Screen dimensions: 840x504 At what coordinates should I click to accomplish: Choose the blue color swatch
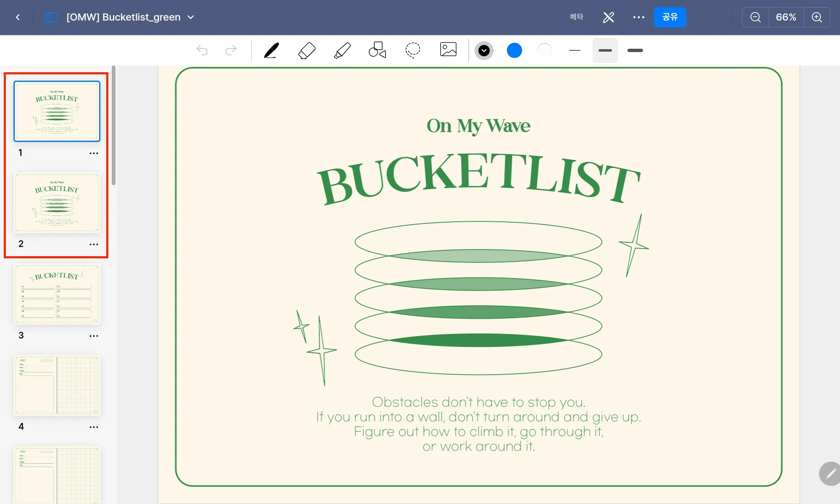(514, 50)
